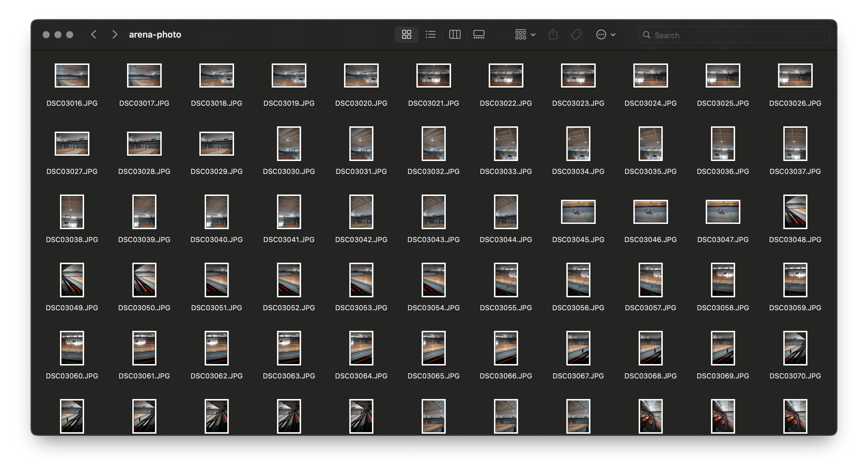Close the arena-photo window
Screen dimensions: 868x476
point(46,35)
